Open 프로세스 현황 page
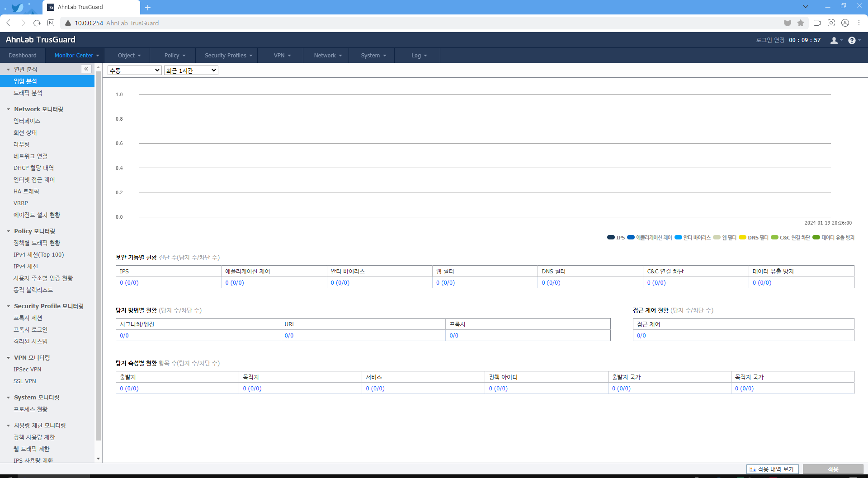 point(30,409)
